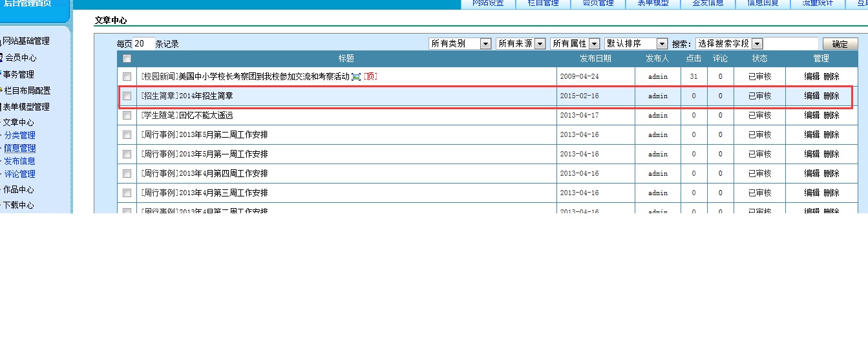Click the image icon beside the 校园新闻 article
Viewport: 868px width, 349px height.
point(355,77)
